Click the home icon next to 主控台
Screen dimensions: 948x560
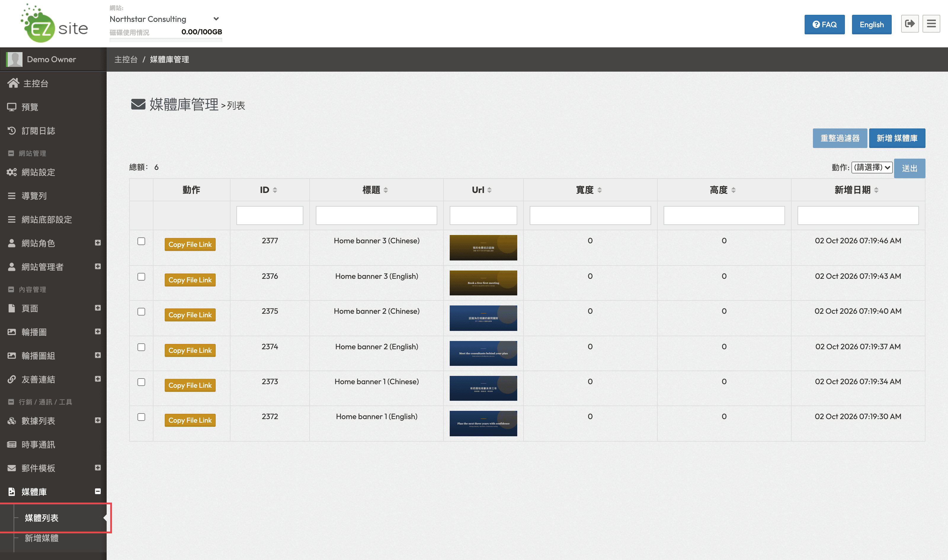pos(13,83)
